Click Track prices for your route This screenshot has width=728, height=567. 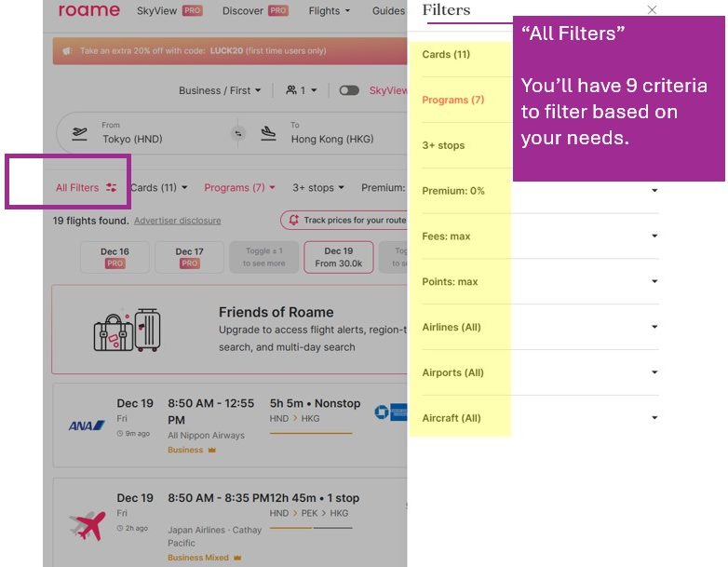(344, 220)
